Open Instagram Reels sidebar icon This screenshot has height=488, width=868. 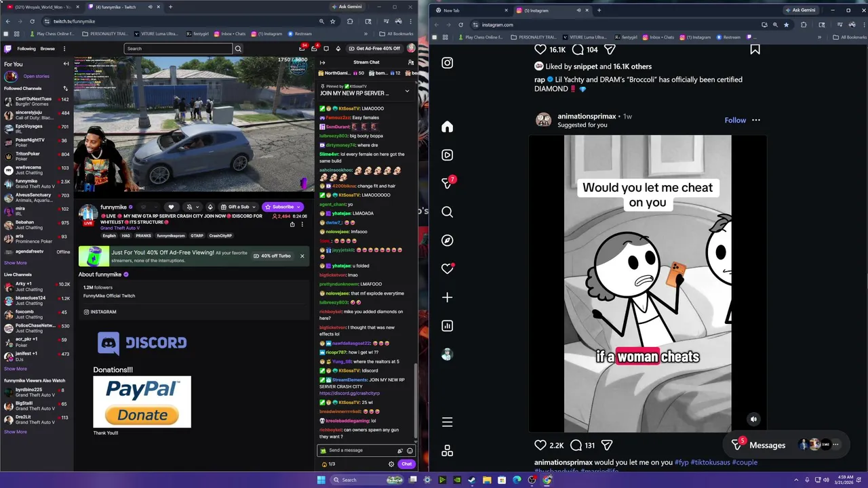point(447,155)
